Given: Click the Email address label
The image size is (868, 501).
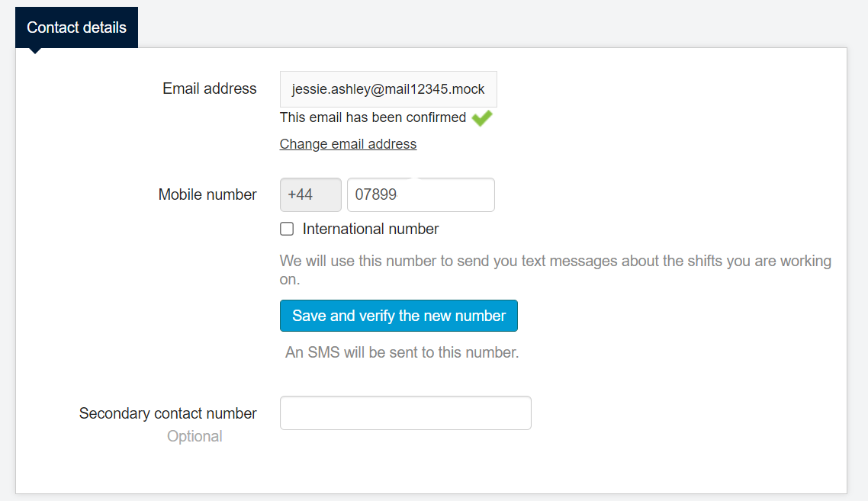Looking at the screenshot, I should click(210, 89).
